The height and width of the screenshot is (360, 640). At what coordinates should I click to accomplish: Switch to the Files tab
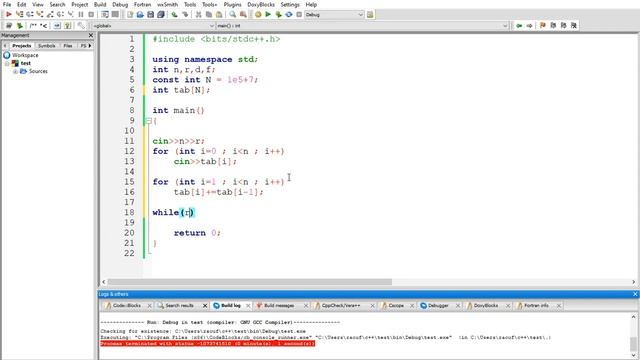68,46
